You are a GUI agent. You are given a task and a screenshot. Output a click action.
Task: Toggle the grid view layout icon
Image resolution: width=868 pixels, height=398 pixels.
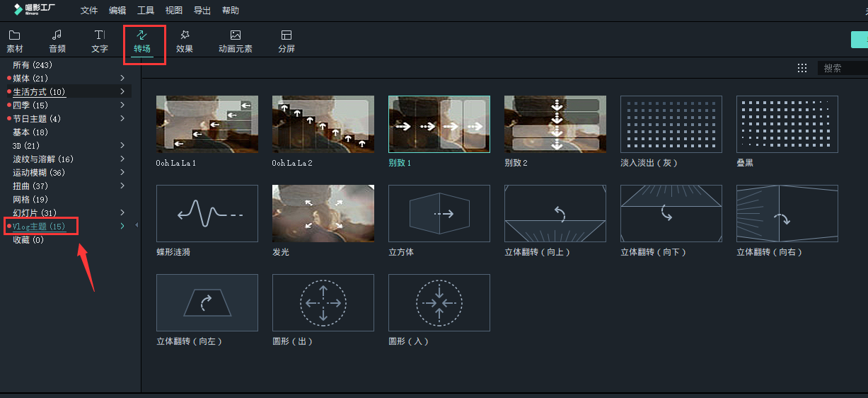point(802,68)
